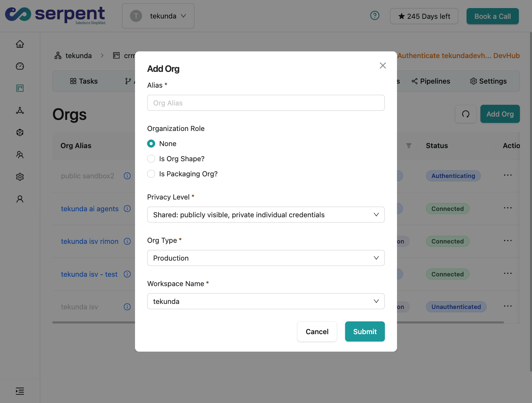
Task: Expand the Org Type dropdown
Action: pos(266,258)
